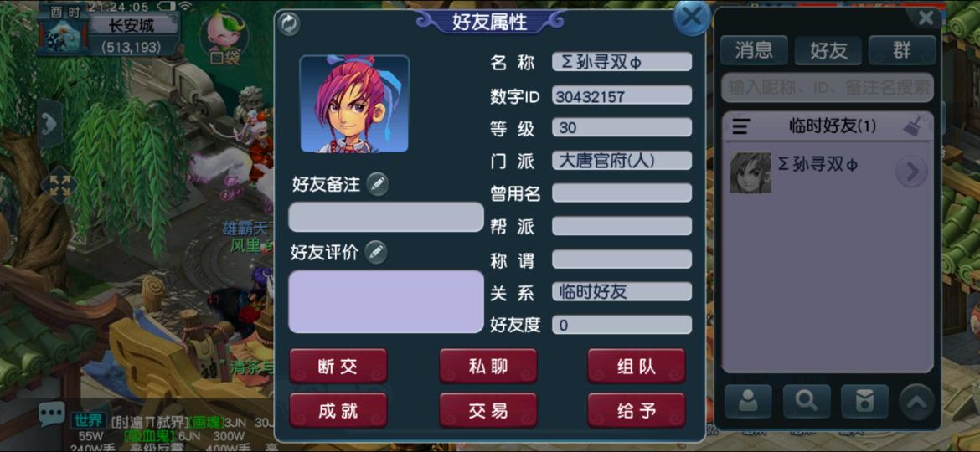Collapse the 临时好友 group list
980x452 pixels.
pyautogui.click(x=741, y=126)
